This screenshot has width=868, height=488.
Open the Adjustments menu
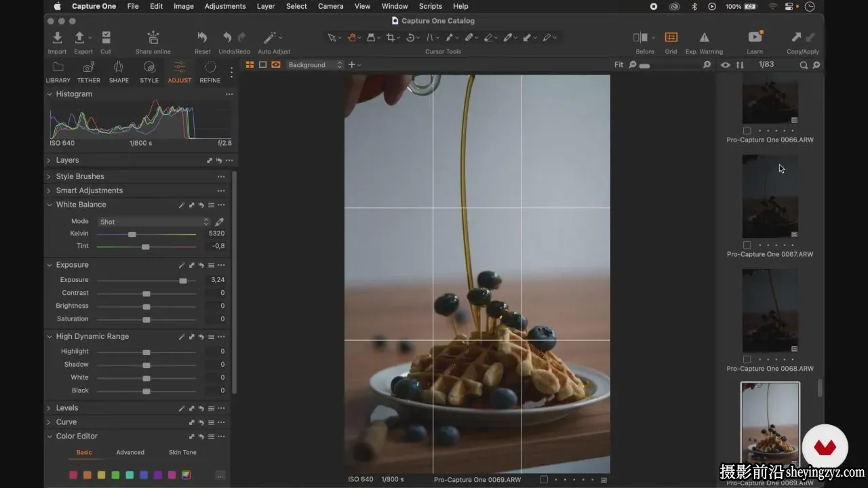[225, 6]
